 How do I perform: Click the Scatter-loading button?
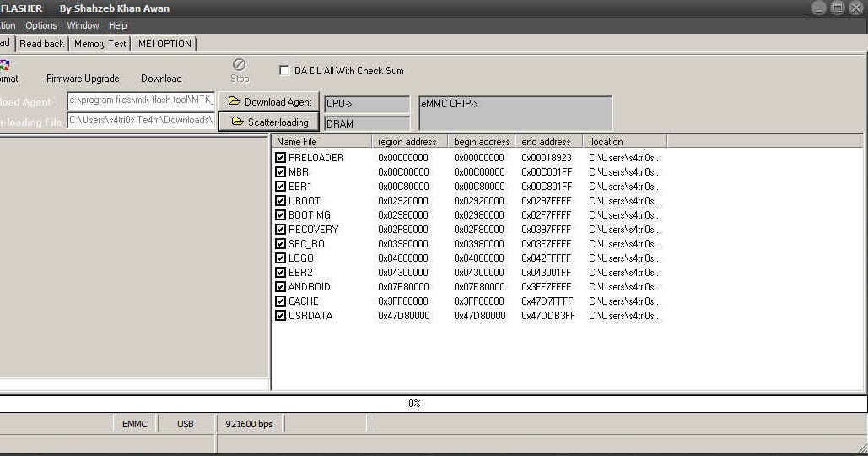click(x=269, y=122)
